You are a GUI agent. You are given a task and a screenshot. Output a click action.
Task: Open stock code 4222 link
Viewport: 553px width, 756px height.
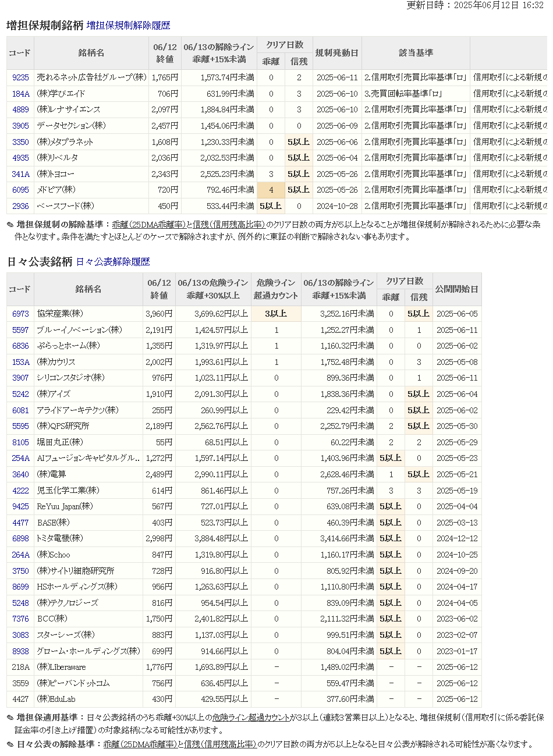click(x=20, y=491)
